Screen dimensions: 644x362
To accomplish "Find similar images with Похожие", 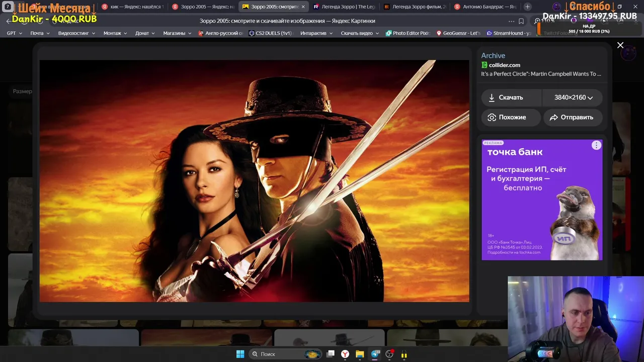I will pyautogui.click(x=511, y=117).
